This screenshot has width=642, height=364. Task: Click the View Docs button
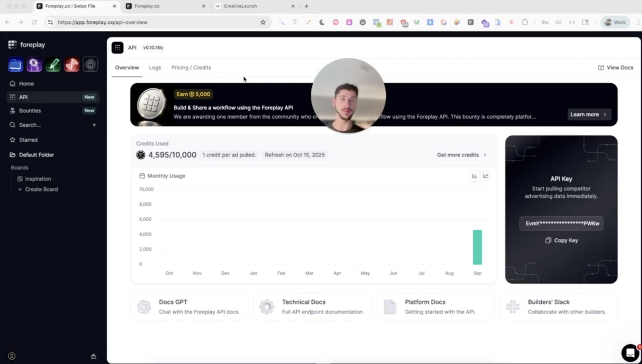click(x=615, y=68)
